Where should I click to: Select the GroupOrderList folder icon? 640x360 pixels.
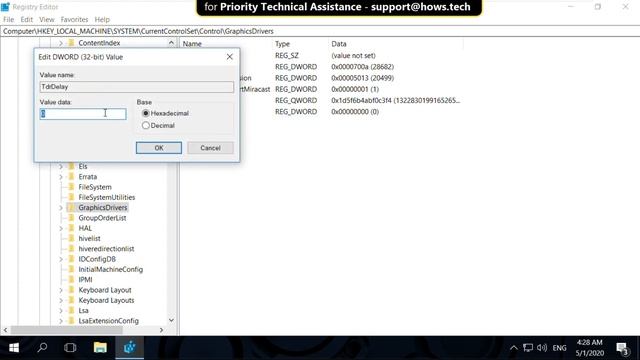(x=71, y=218)
